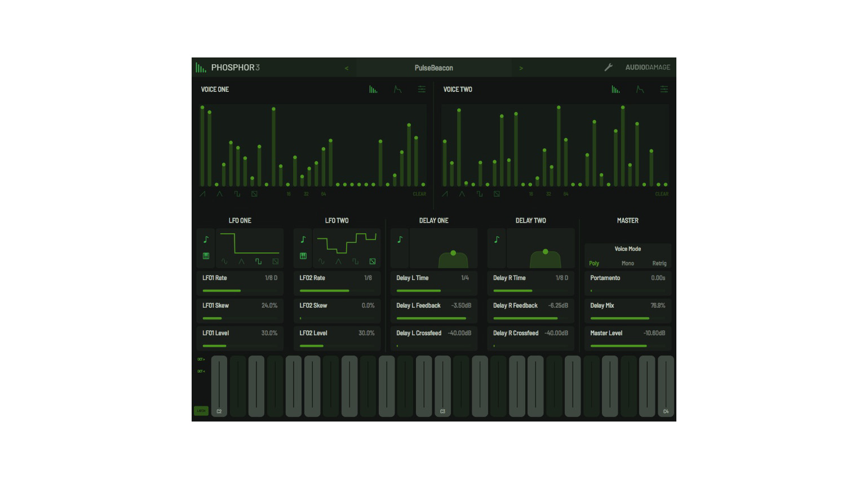Image resolution: width=868 pixels, height=479 pixels.
Task: Select triangle waveform for LFO One
Action: (x=241, y=261)
